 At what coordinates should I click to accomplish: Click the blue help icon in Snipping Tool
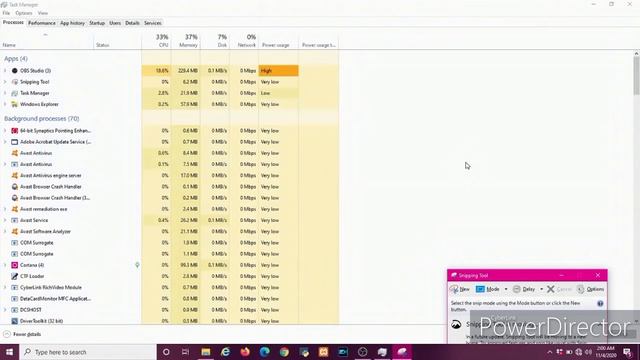tap(600, 304)
